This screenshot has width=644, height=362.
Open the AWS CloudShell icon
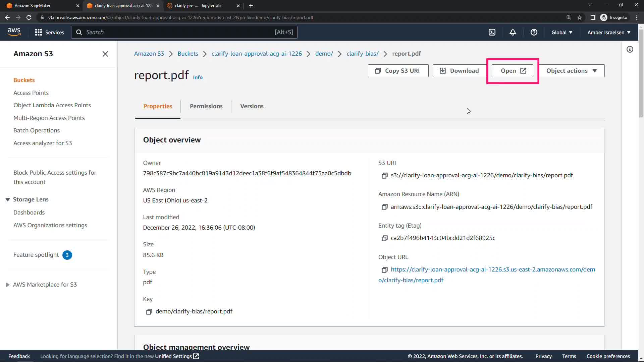coord(492,32)
